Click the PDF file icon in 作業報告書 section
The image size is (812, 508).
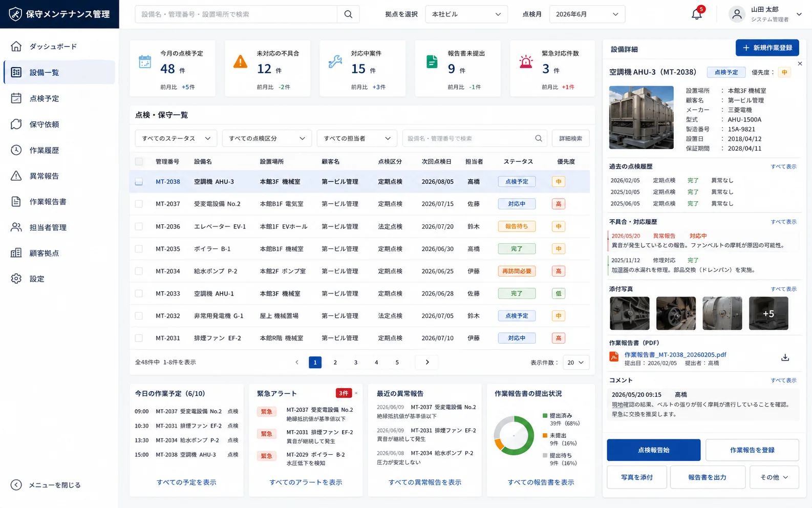[614, 357]
